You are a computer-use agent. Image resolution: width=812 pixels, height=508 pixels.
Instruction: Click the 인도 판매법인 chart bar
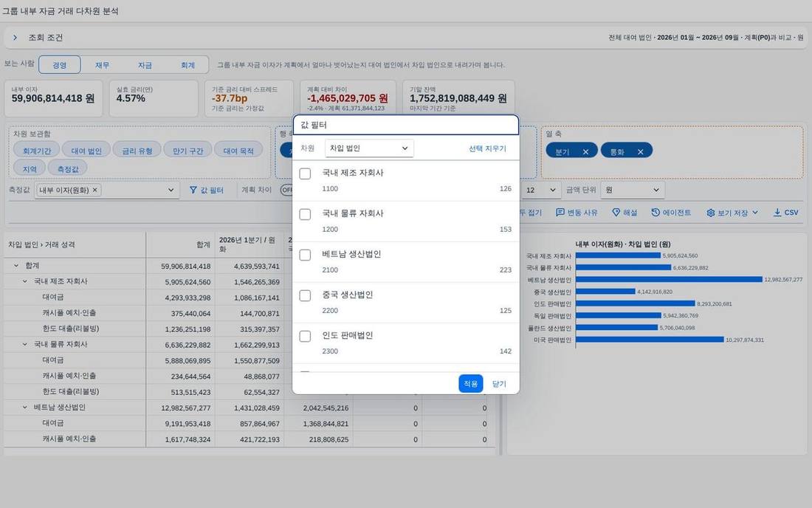click(635, 304)
